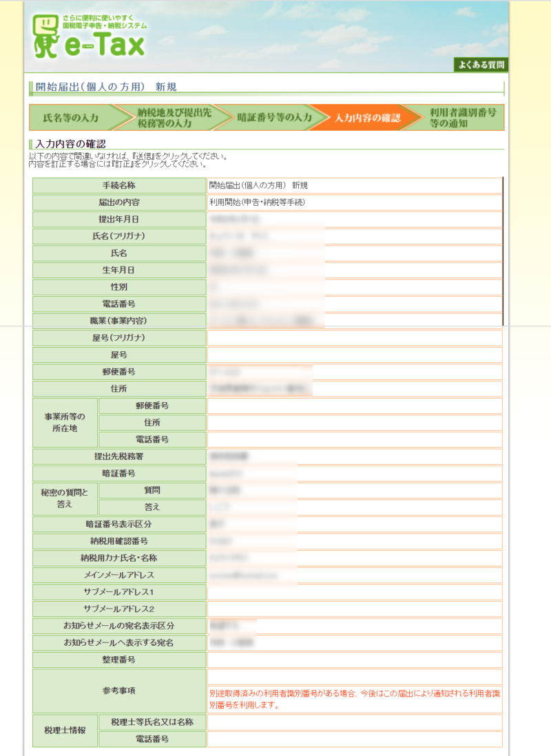The height and width of the screenshot is (756, 551).
Task: Click the サブメールアドレス2 label
Action: click(119, 609)
